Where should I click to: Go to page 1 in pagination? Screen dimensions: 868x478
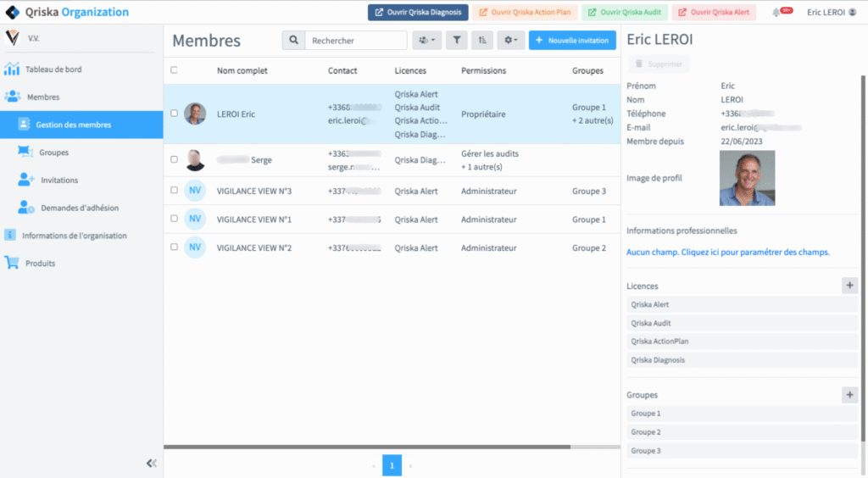tap(392, 465)
